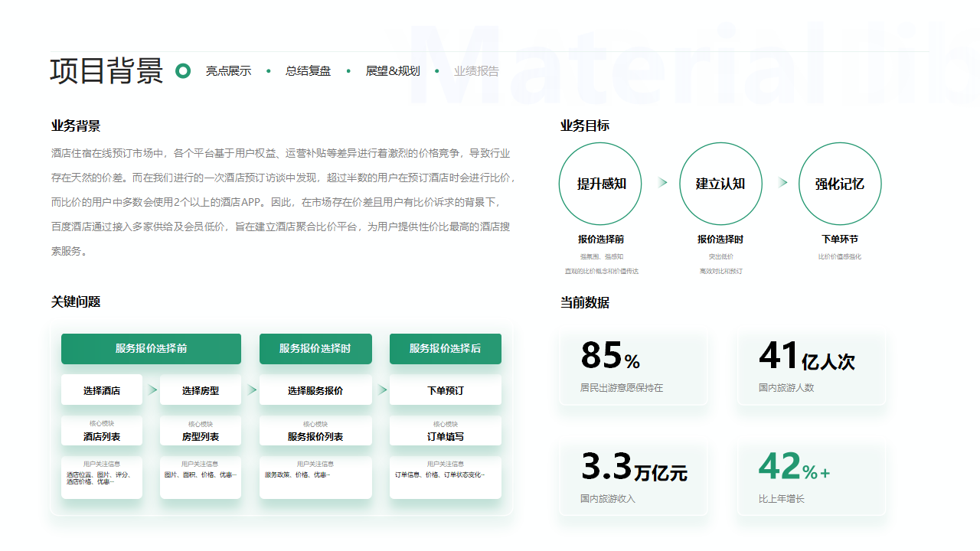Click the text 突出低价
This screenshot has height=551, width=980.
point(721,257)
